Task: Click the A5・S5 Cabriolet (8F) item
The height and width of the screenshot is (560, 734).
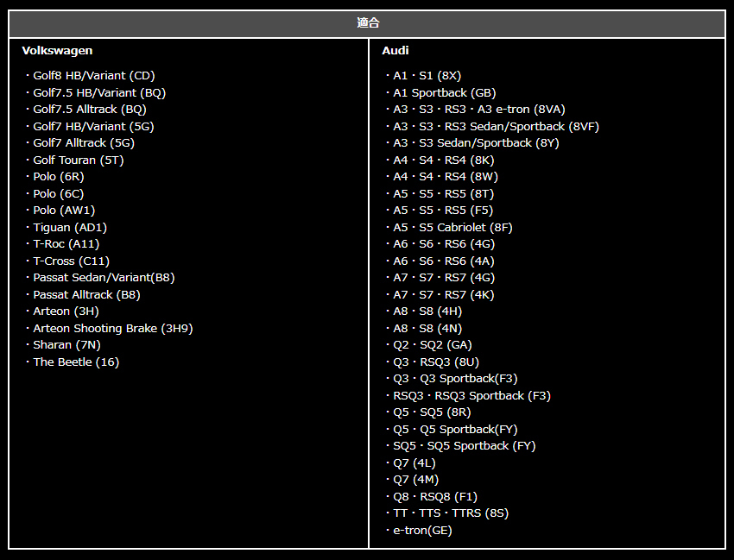Action: (452, 228)
